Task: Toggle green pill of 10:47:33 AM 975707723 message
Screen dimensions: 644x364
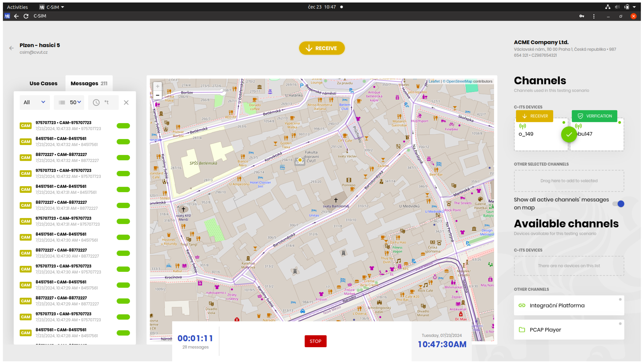Action: pyautogui.click(x=123, y=126)
